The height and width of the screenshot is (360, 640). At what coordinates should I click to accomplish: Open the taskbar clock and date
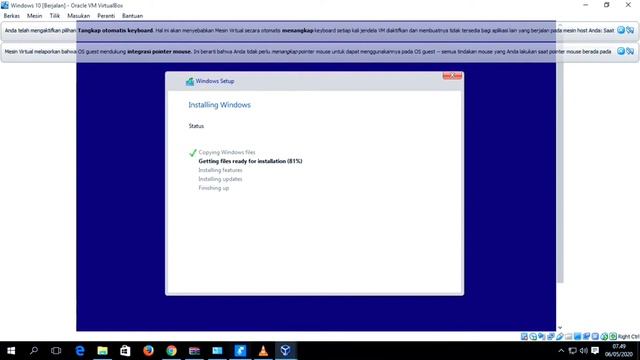click(x=619, y=351)
